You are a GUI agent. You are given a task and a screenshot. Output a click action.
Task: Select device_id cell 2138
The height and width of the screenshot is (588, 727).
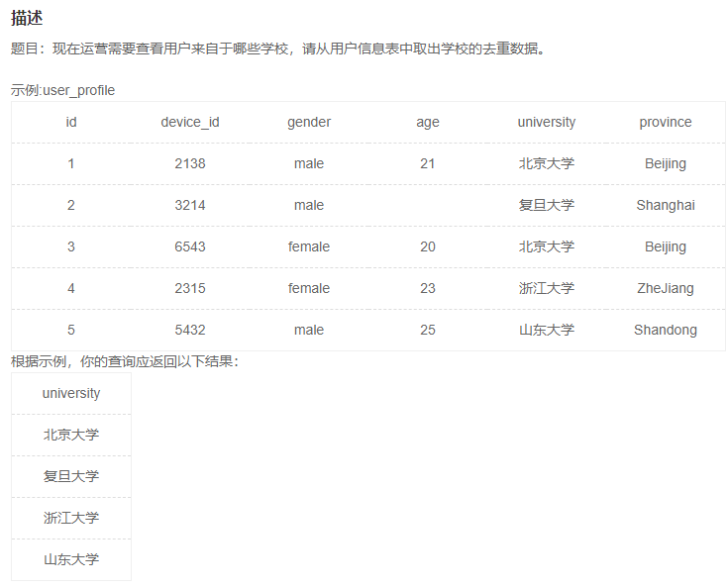(190, 163)
